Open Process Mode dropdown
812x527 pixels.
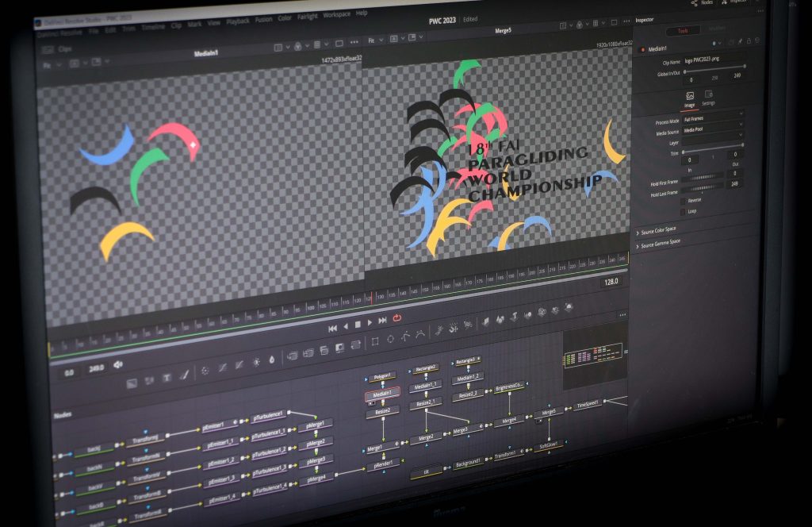pyautogui.click(x=713, y=117)
